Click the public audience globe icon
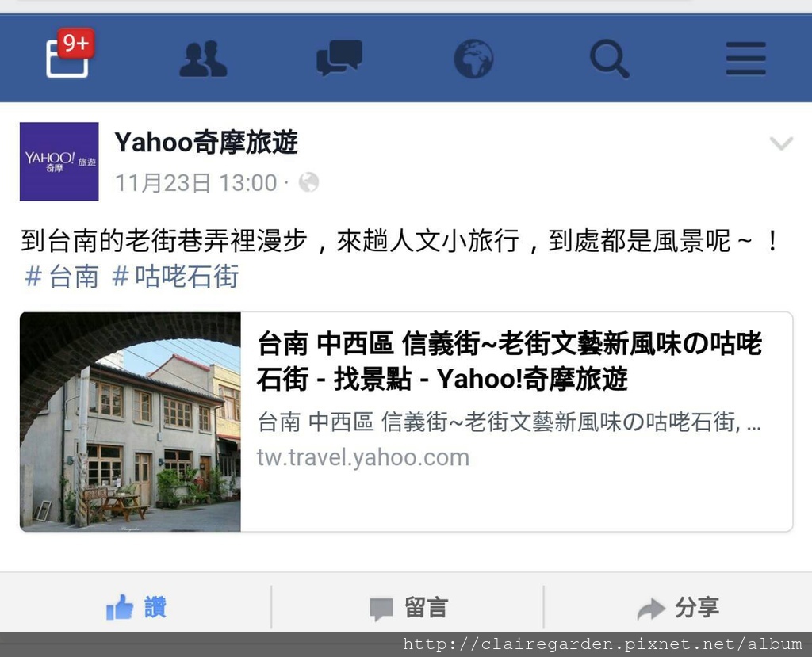This screenshot has height=657, width=812. 308,182
